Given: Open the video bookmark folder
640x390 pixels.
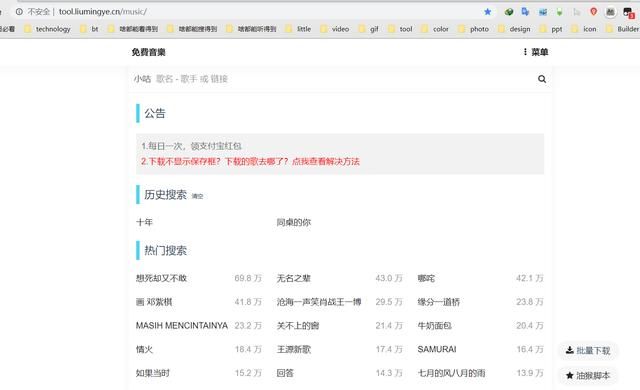Looking at the screenshot, I should tap(336, 29).
